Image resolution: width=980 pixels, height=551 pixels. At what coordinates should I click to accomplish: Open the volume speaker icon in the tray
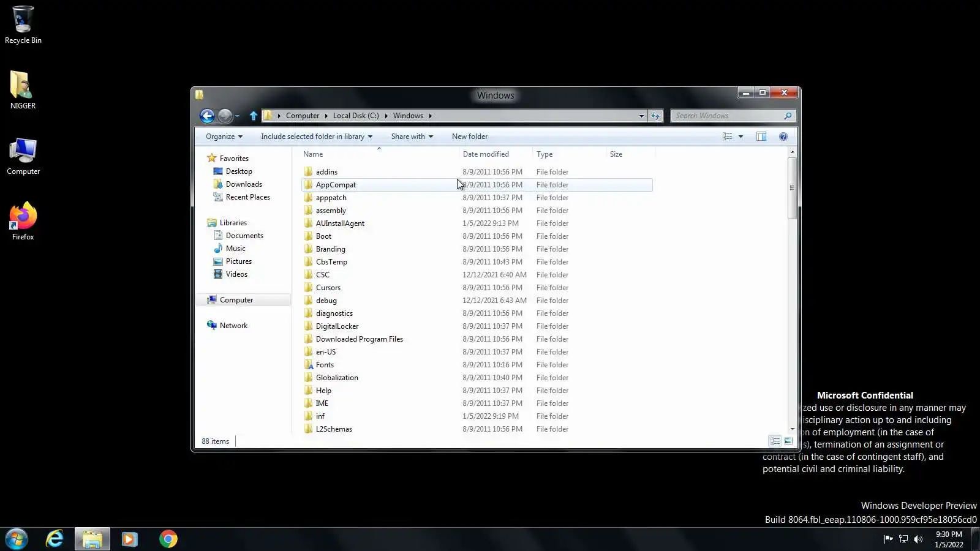click(918, 539)
